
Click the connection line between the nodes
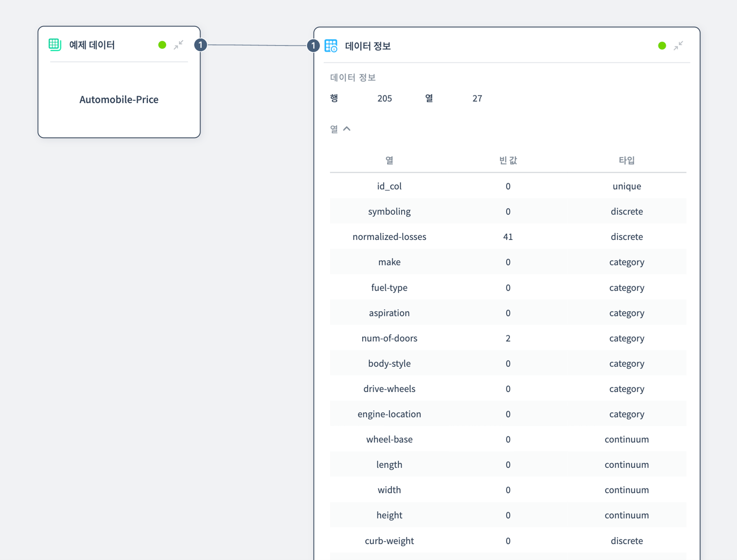tap(257, 45)
